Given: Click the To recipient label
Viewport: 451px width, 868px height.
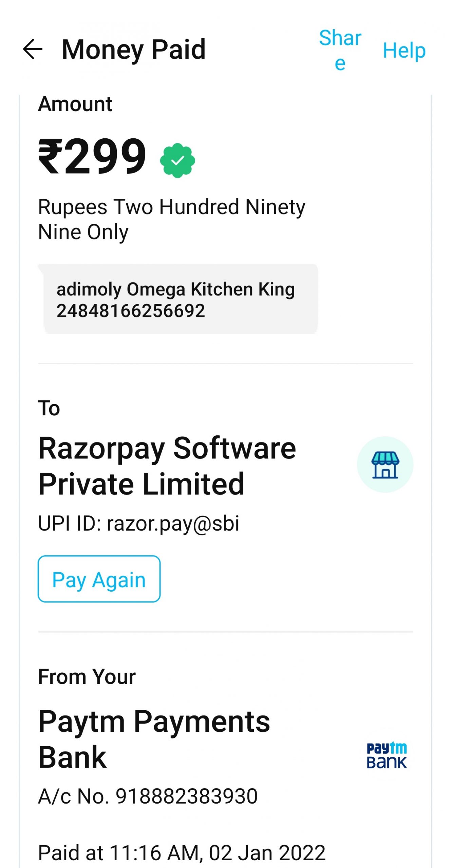Looking at the screenshot, I should coord(49,408).
